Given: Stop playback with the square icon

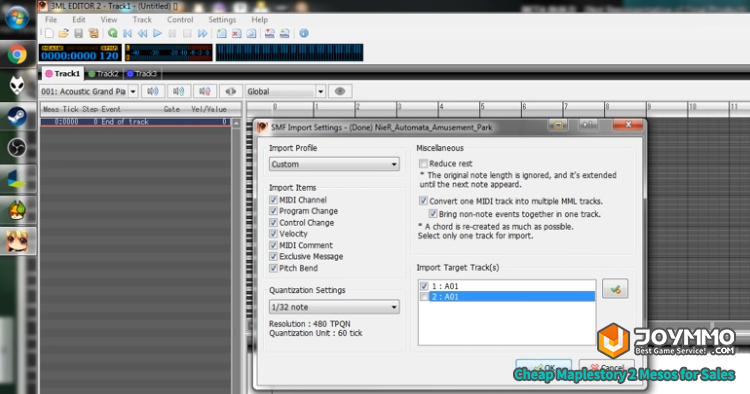Looking at the screenshot, I should point(187,33).
